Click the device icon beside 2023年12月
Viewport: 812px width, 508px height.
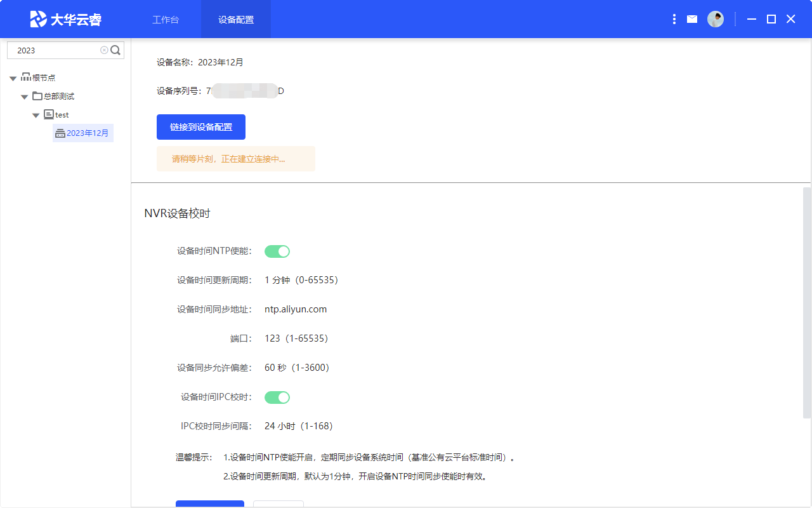point(60,133)
